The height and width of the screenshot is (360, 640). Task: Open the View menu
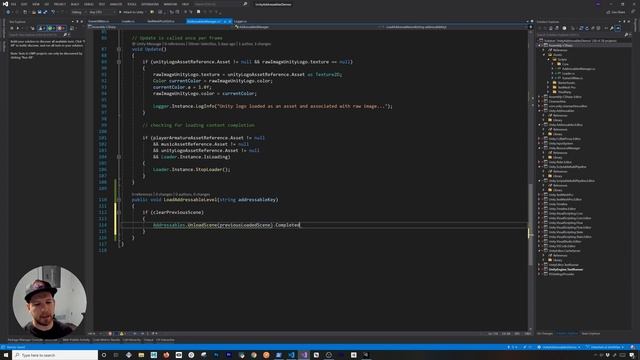click(x=36, y=4)
